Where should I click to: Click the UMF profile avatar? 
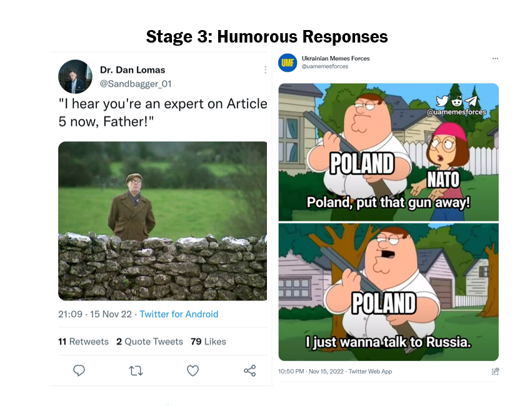pyautogui.click(x=288, y=62)
